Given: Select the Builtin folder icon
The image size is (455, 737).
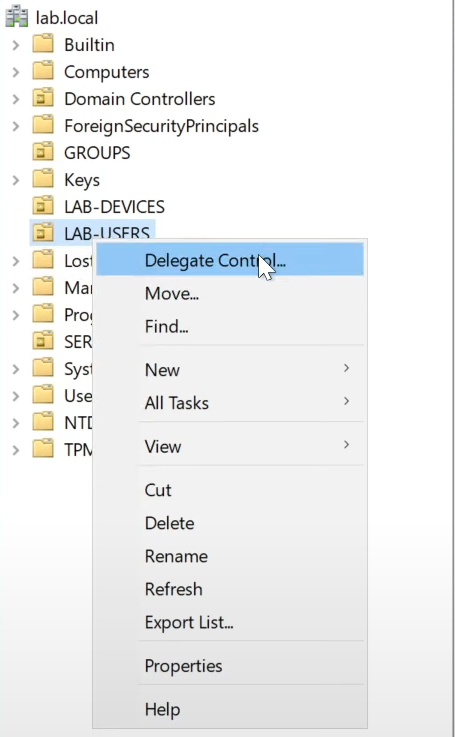Looking at the screenshot, I should (43, 44).
